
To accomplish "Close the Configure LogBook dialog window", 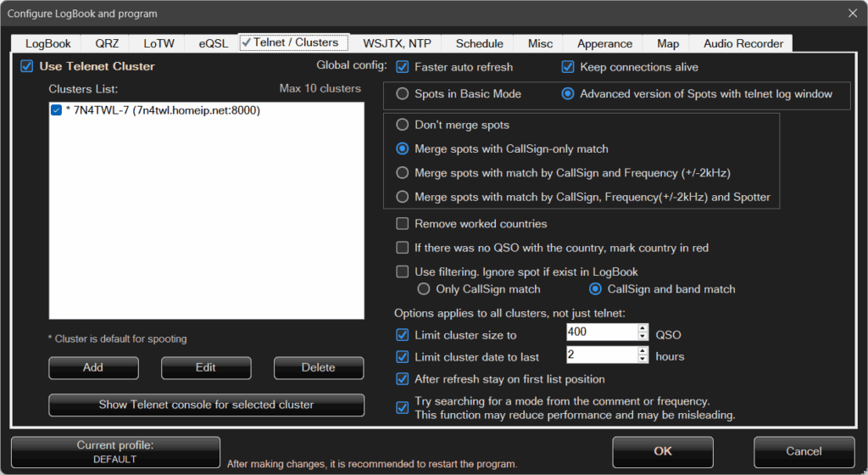I will pos(852,13).
